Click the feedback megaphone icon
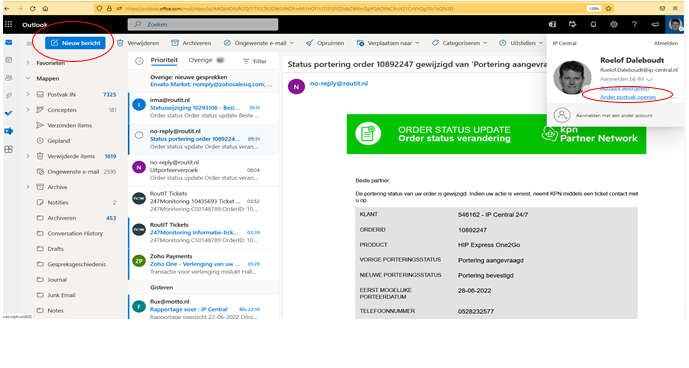 (x=655, y=24)
